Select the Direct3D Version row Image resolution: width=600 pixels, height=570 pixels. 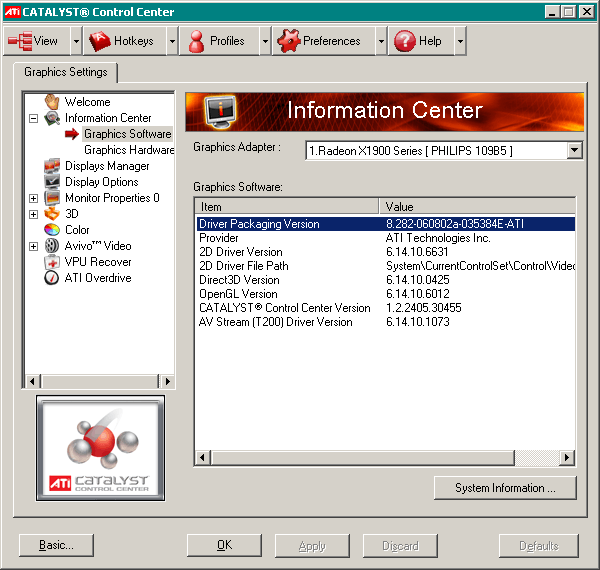(x=385, y=280)
